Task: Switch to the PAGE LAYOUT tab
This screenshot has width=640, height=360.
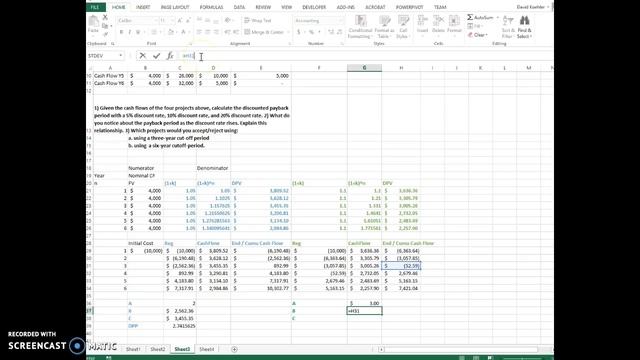Action: (x=175, y=7)
